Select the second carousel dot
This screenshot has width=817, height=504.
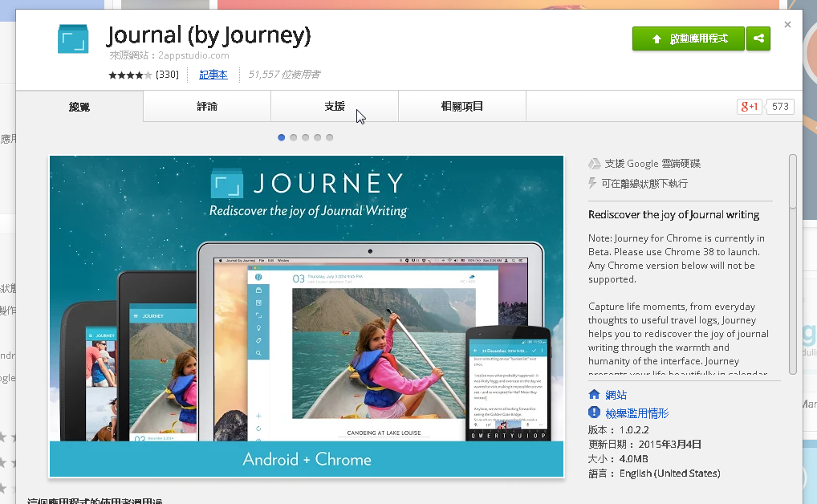click(294, 137)
